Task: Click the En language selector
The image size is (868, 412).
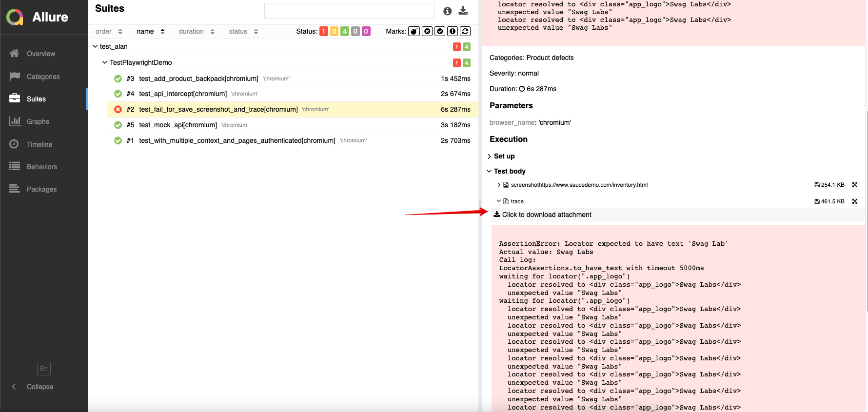Action: 44,369
